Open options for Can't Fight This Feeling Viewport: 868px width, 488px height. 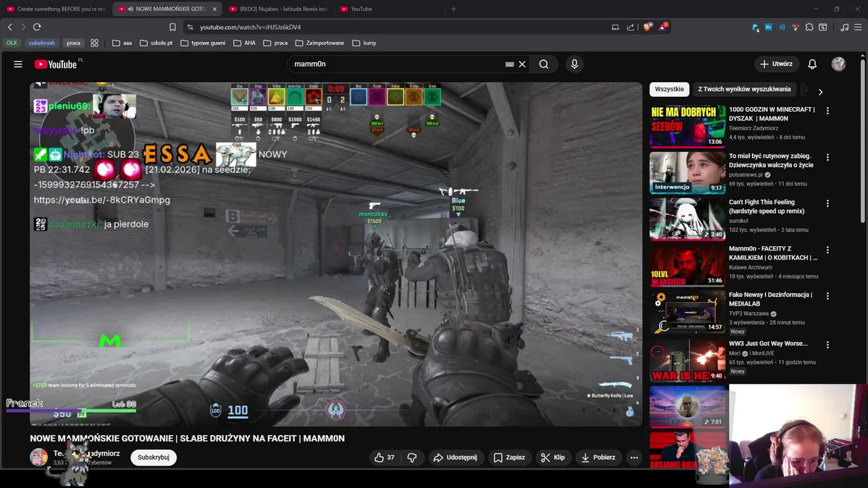827,203
